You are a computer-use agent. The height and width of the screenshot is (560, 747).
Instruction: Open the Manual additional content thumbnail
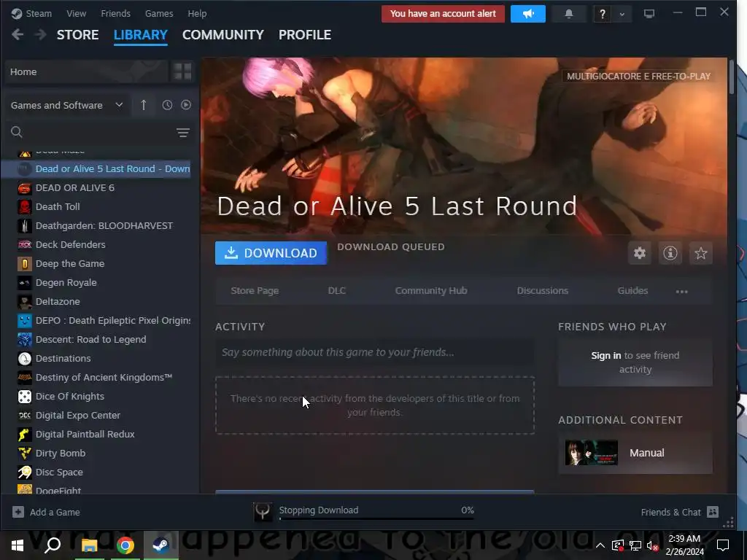pyautogui.click(x=591, y=453)
